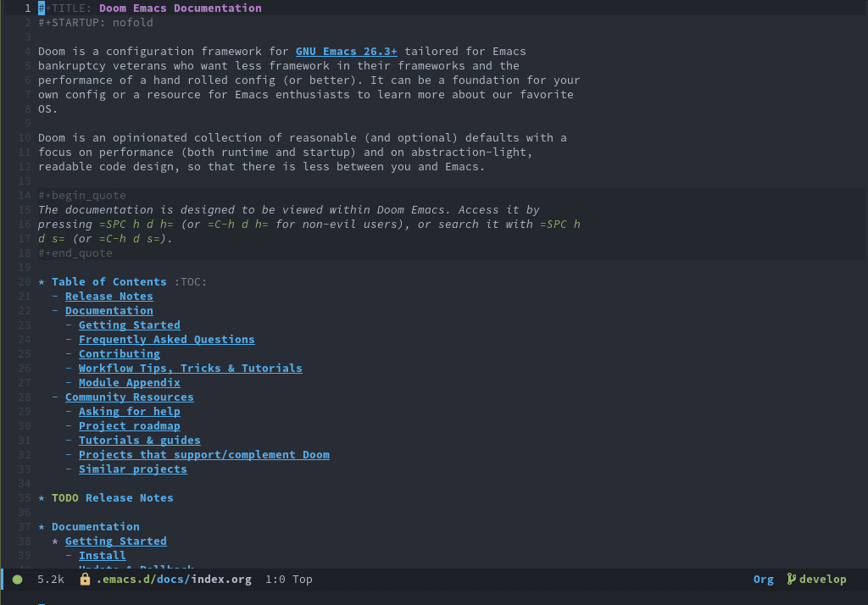Screen dimensions: 868x605
Task: Click the 1:0 cursor position indicator
Action: (x=275, y=580)
